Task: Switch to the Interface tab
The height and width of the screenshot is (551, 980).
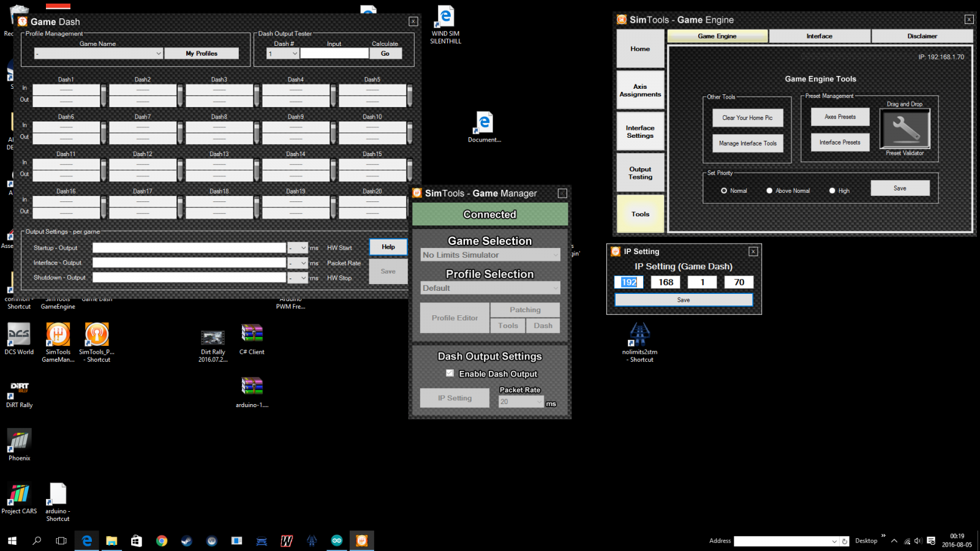Action: [x=820, y=36]
